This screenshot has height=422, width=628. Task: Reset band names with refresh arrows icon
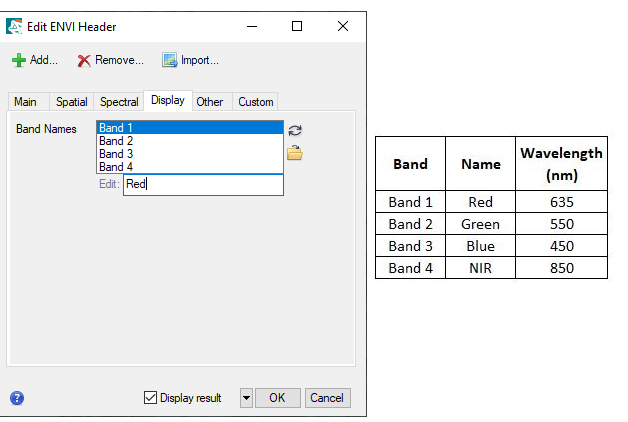click(295, 131)
